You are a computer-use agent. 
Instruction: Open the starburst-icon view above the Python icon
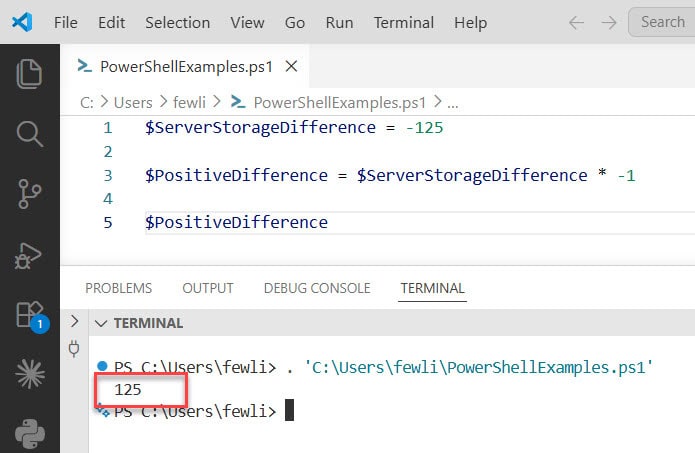[30, 374]
